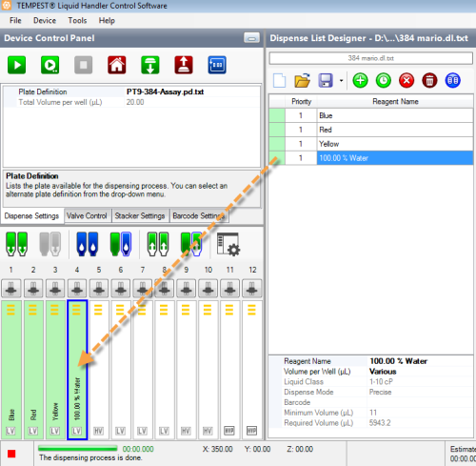The height and width of the screenshot is (466, 476).
Task: Open the Volume per Well value Various
Action: [x=420, y=372]
